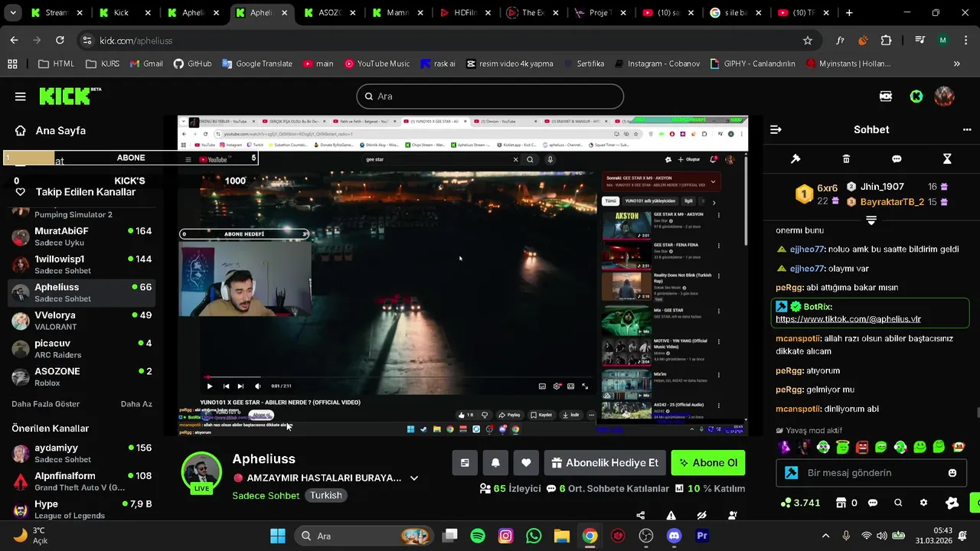The width and height of the screenshot is (980, 551).
Task: Click Abonelik Hediye Et button
Action: click(605, 463)
